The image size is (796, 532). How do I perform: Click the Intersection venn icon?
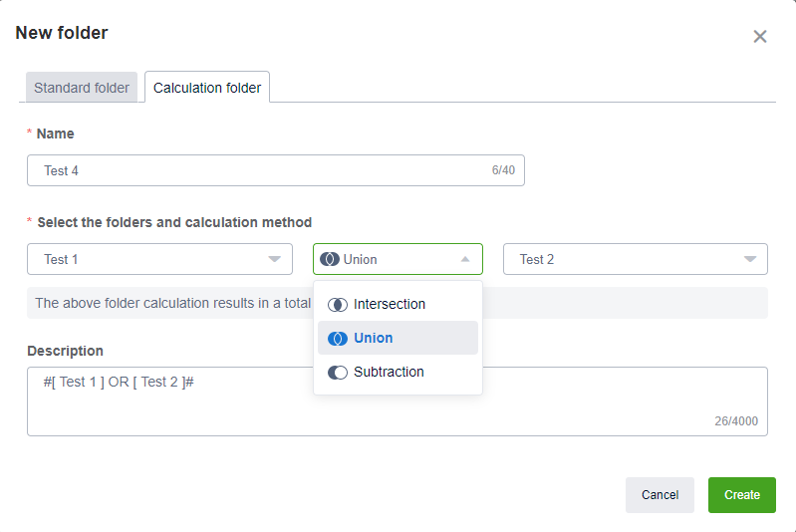(x=338, y=305)
